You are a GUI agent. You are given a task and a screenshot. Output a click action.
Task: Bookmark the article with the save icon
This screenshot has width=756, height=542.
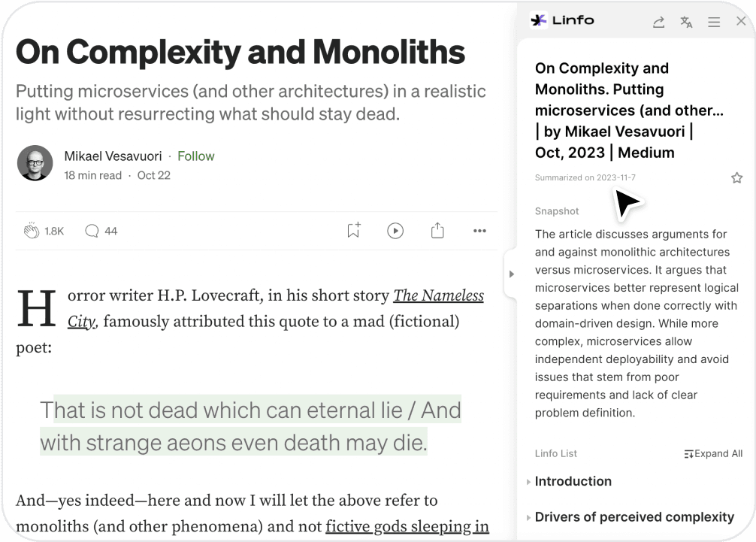click(x=353, y=231)
